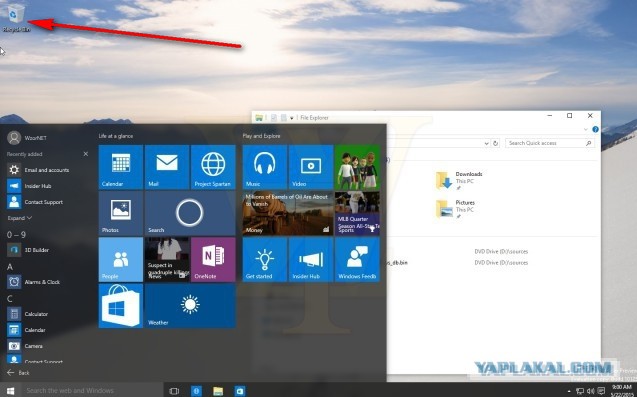Jump to the 0 – 9 letter header
Screen dimensions: 637x397
point(16,234)
